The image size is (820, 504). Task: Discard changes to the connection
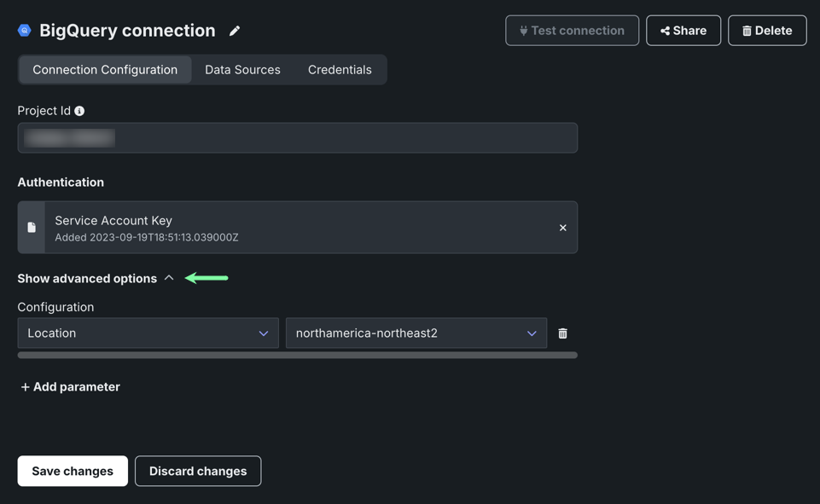click(x=198, y=471)
